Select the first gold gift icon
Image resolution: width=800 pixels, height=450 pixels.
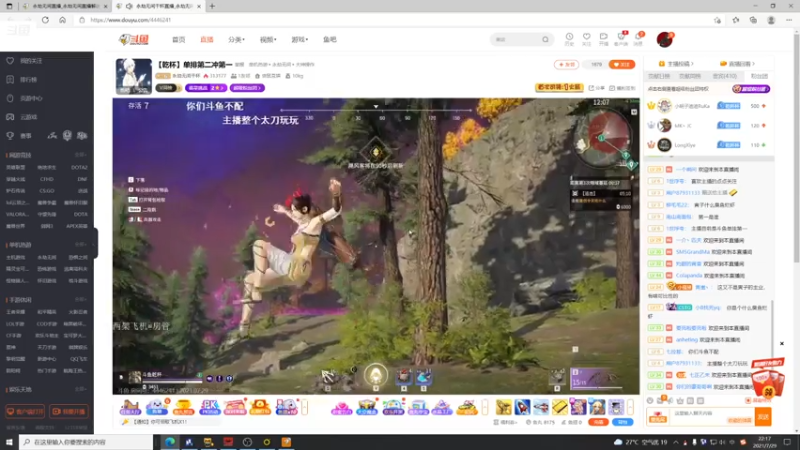[504, 407]
